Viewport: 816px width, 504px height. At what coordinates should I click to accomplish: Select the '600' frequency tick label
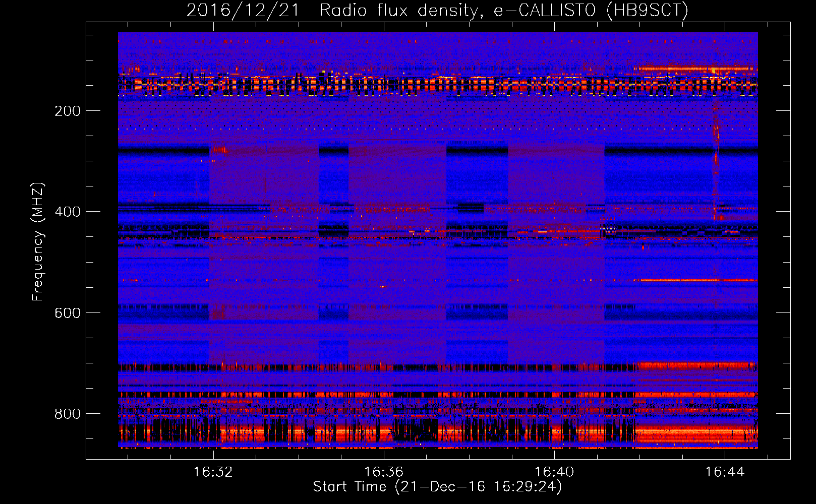(x=68, y=313)
